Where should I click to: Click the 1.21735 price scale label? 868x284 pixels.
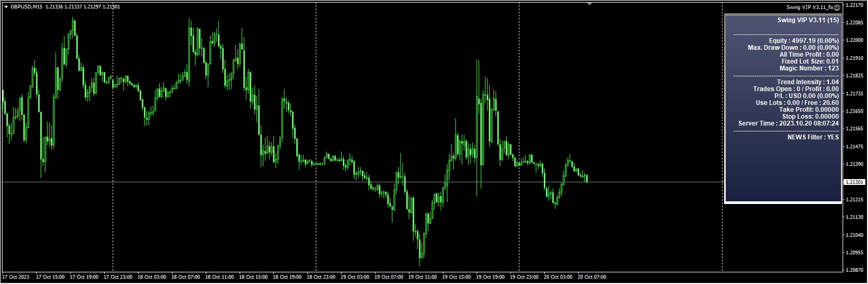854,94
